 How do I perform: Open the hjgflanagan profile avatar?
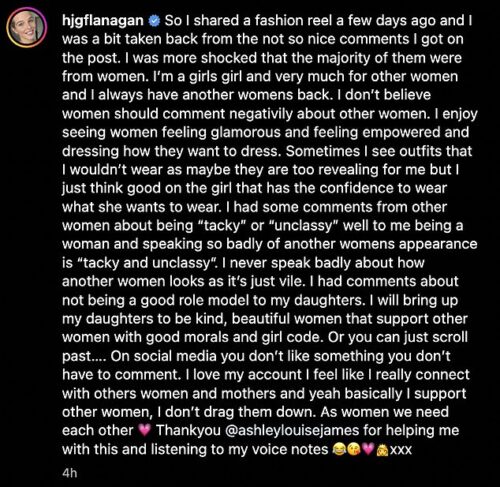point(27,27)
